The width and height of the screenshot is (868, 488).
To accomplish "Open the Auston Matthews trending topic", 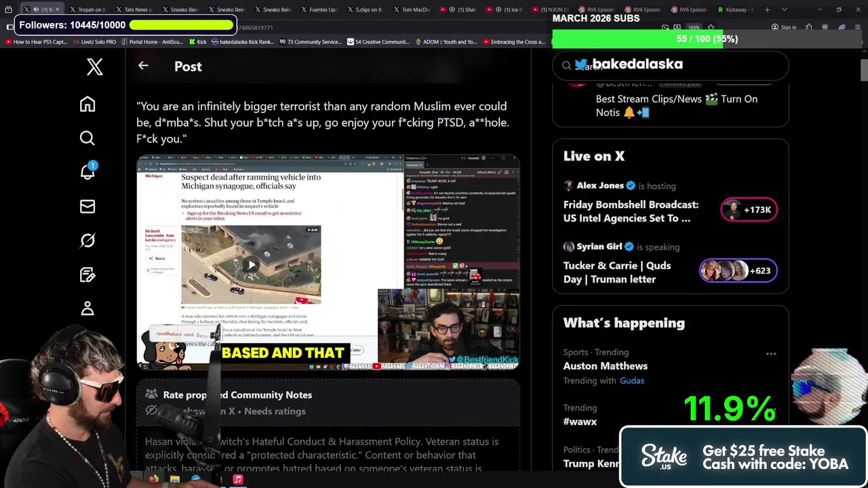I will [606, 366].
